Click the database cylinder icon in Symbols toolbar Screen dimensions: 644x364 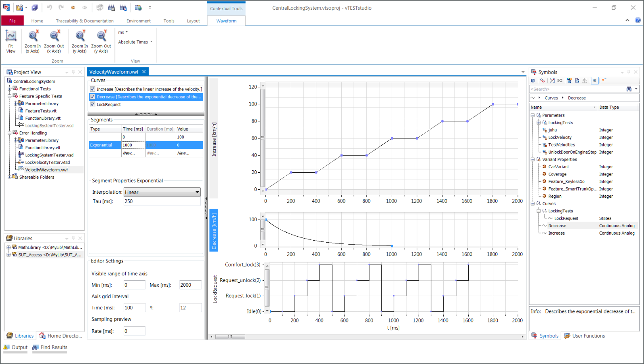533,80
